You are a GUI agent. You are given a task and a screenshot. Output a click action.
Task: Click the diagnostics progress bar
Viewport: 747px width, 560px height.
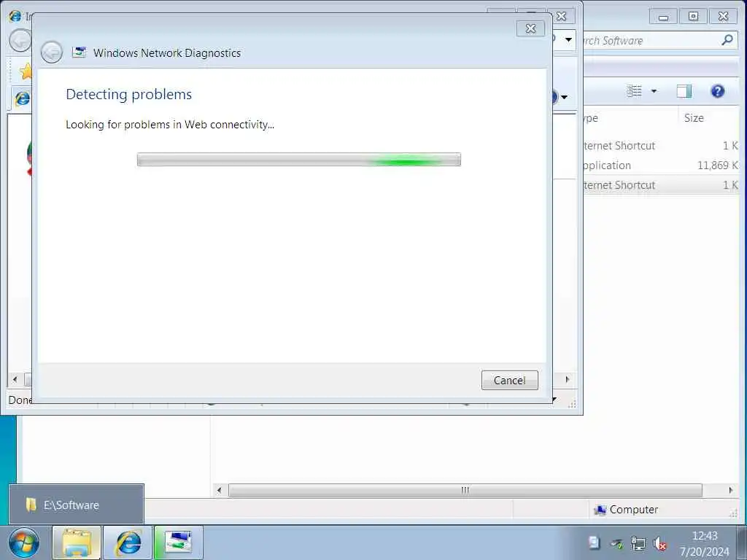click(x=298, y=160)
